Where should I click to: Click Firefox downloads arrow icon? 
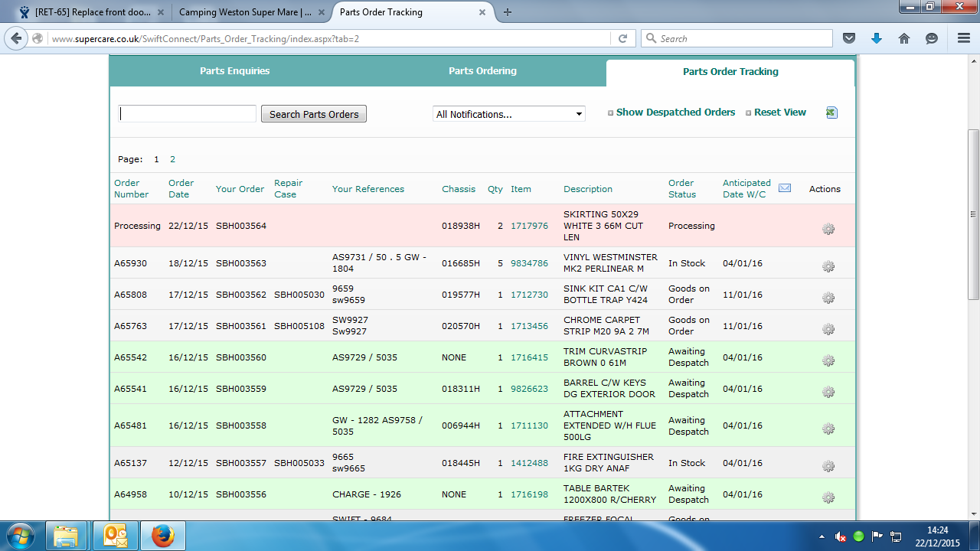[x=877, y=38]
